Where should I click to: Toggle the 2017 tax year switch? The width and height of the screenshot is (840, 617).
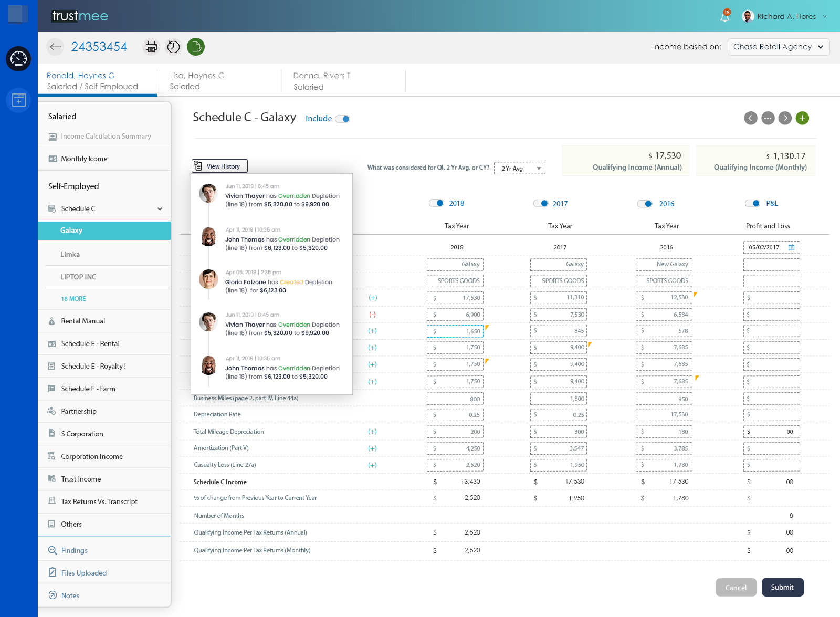[x=541, y=203]
